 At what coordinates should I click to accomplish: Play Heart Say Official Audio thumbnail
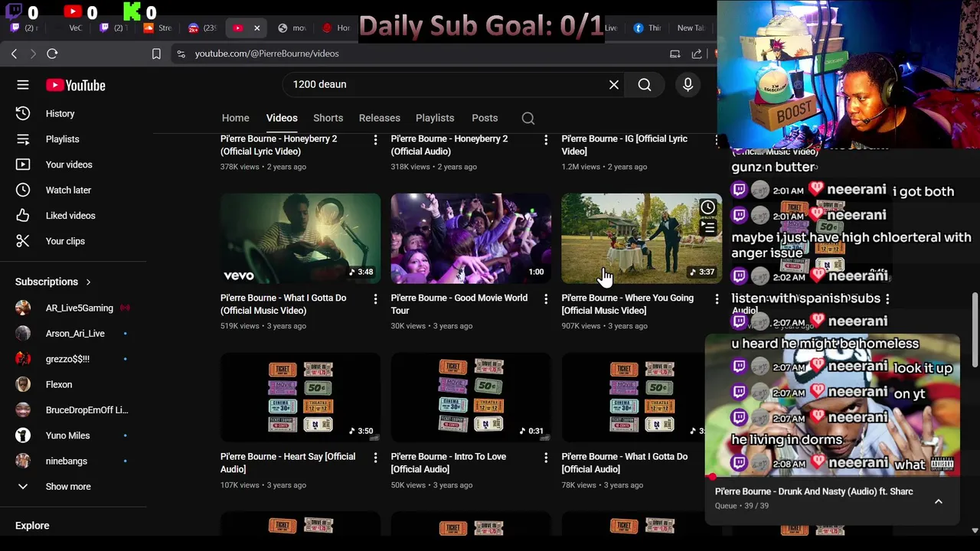(300, 397)
